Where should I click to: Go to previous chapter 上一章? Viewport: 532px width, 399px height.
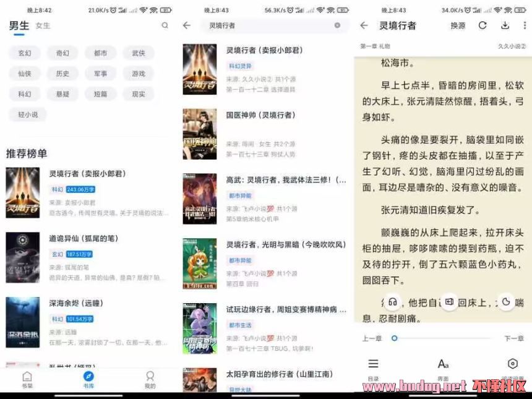click(372, 338)
